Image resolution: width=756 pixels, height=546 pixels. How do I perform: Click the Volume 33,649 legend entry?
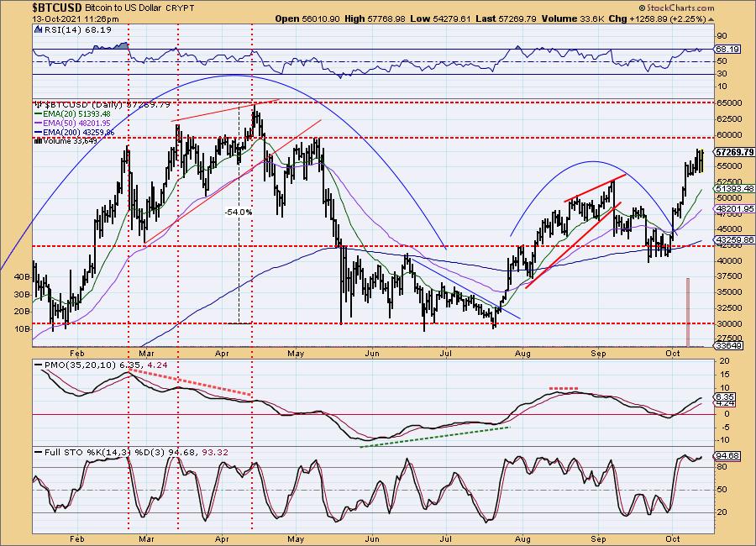[x=66, y=141]
